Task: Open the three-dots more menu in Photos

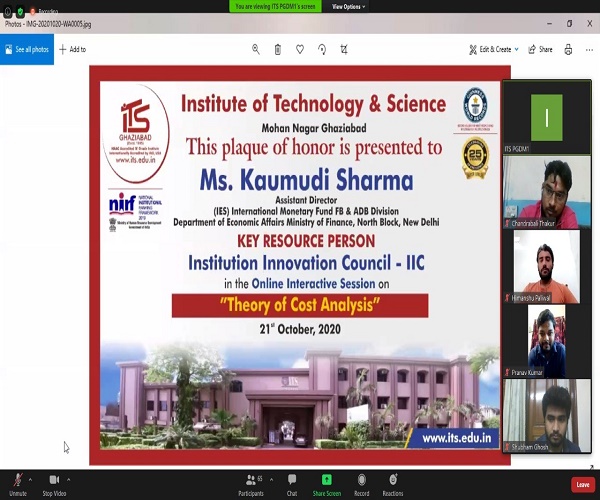Action: click(589, 50)
